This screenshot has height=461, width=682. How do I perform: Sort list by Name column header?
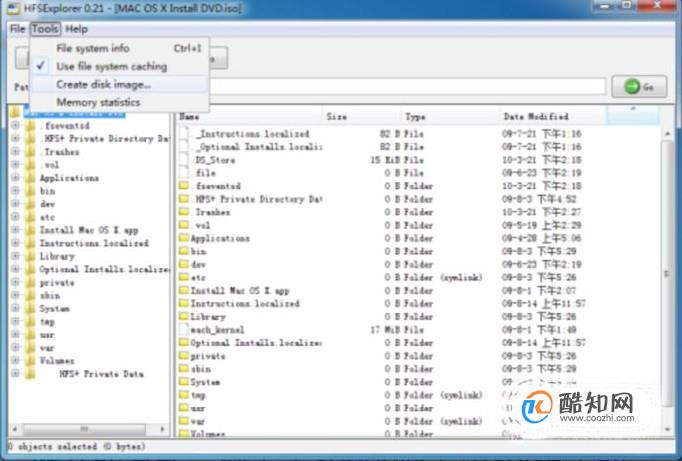tap(250, 117)
